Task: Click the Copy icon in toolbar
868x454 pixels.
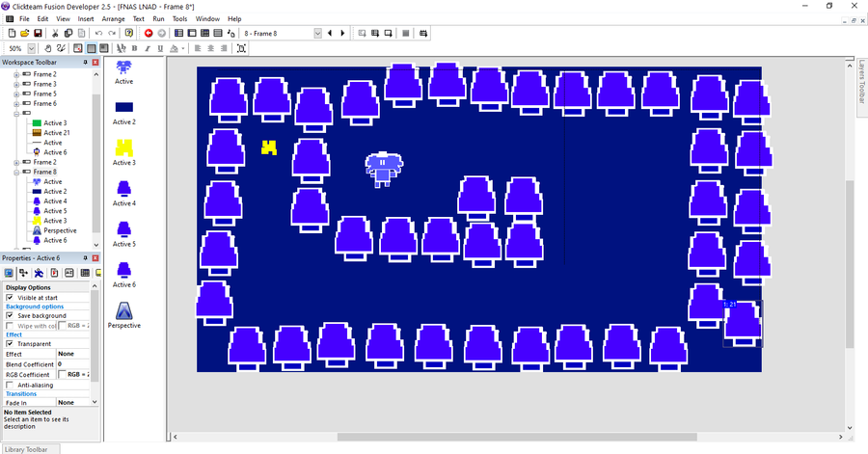Action: point(68,33)
